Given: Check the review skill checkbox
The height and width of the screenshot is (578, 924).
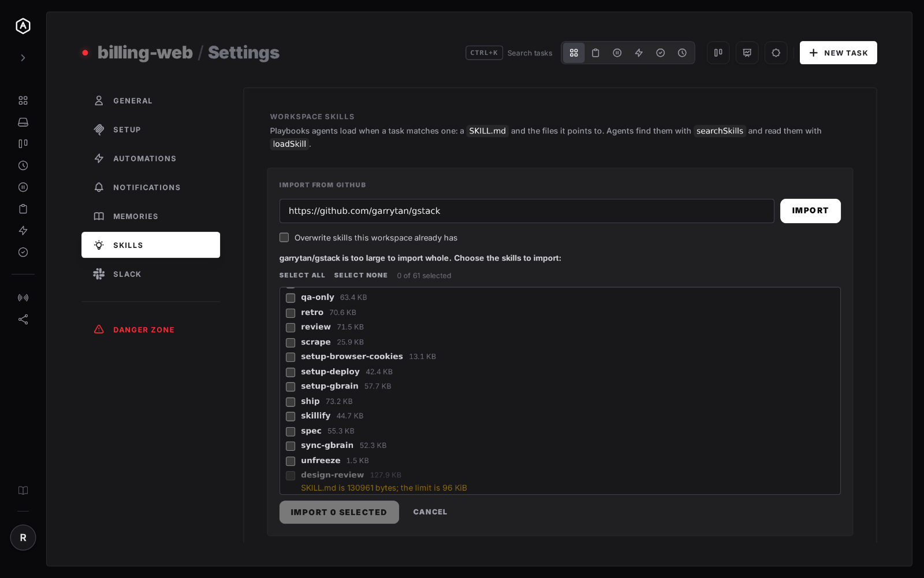Looking at the screenshot, I should pos(290,327).
